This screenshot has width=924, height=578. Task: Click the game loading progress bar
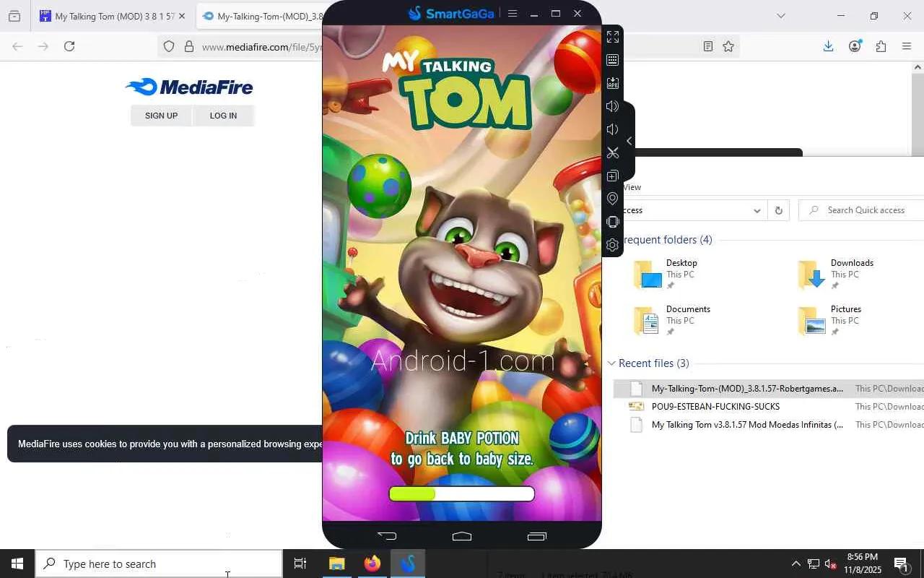click(462, 493)
